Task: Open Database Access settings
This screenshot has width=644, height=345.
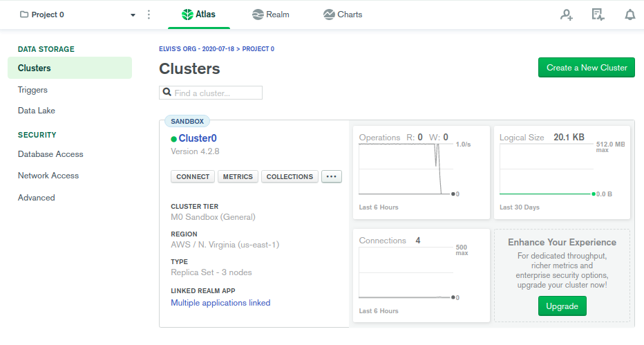Action: click(x=50, y=154)
